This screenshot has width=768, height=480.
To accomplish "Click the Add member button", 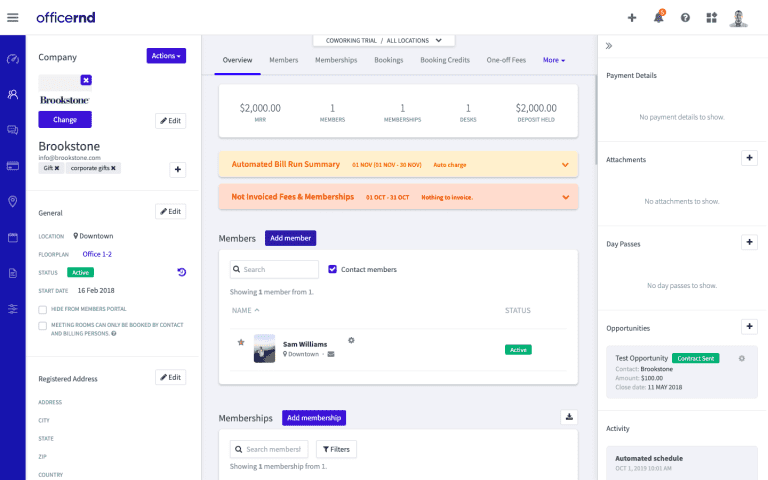I will click(290, 238).
